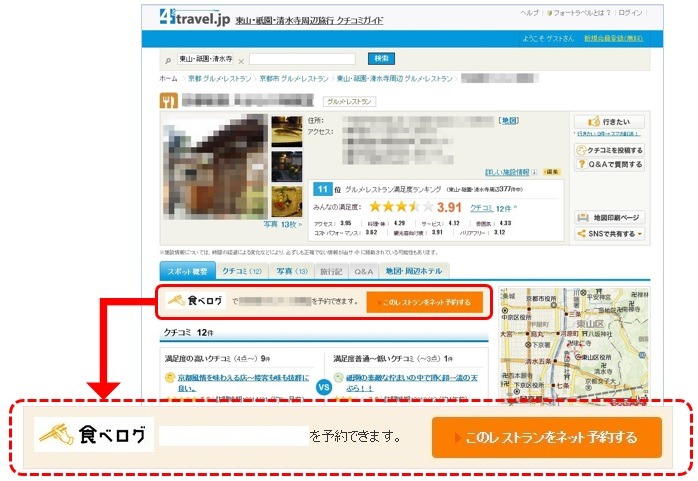Click the 3.91 rating score
The image size is (698, 481).
(x=449, y=207)
